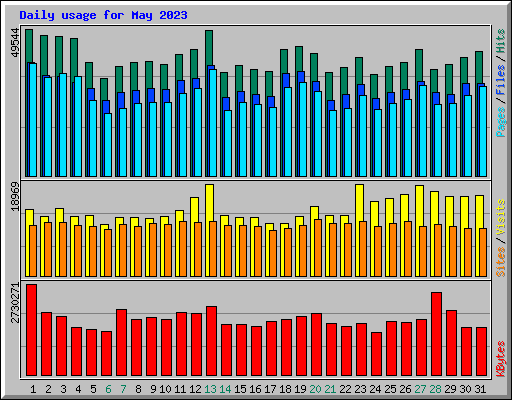512x400 pixels.
Task: Click the red KBytes bar for day 7
Action: tap(121, 343)
